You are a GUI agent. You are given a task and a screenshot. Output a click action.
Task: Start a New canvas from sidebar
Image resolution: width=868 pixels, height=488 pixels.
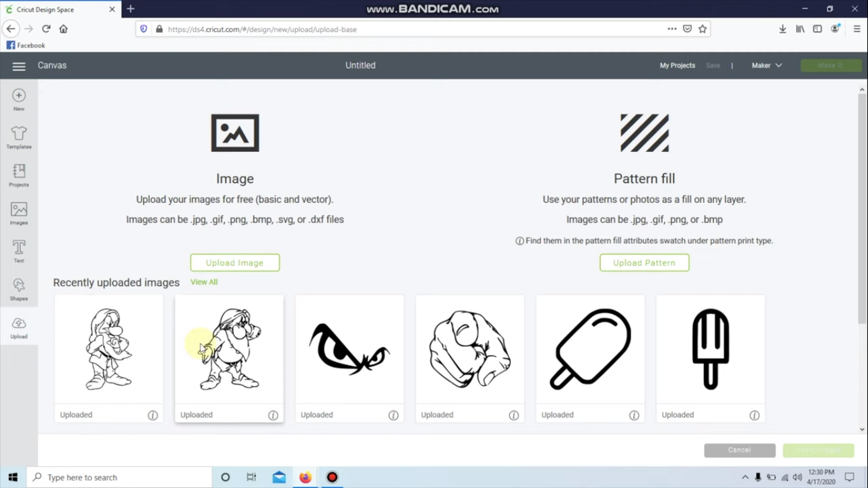[19, 100]
